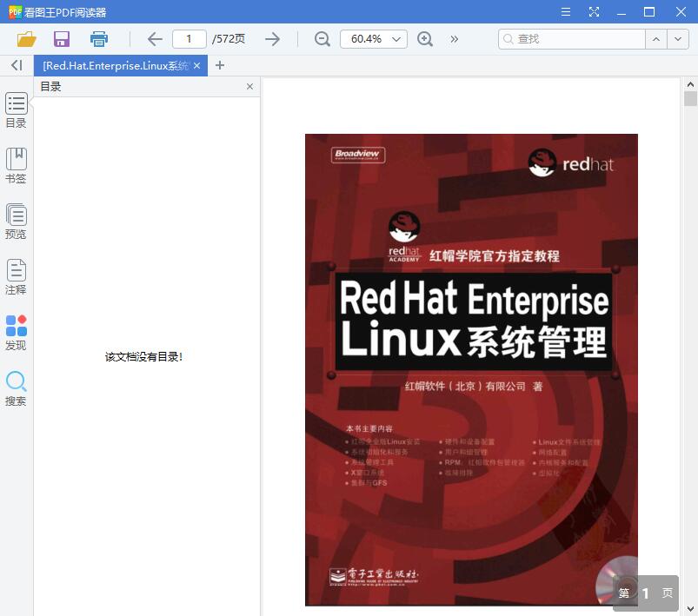Open the 发现 discover sidebar
698x616 pixels.
pos(16,333)
